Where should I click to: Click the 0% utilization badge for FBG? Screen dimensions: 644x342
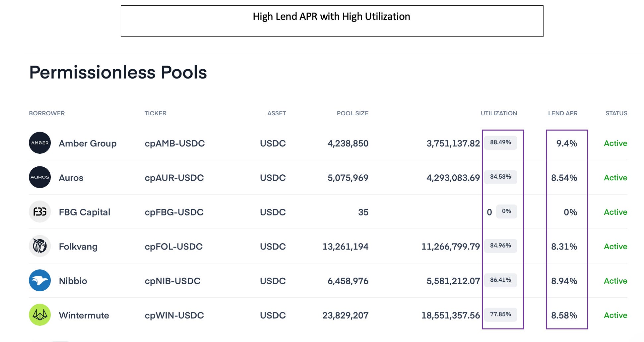506,211
